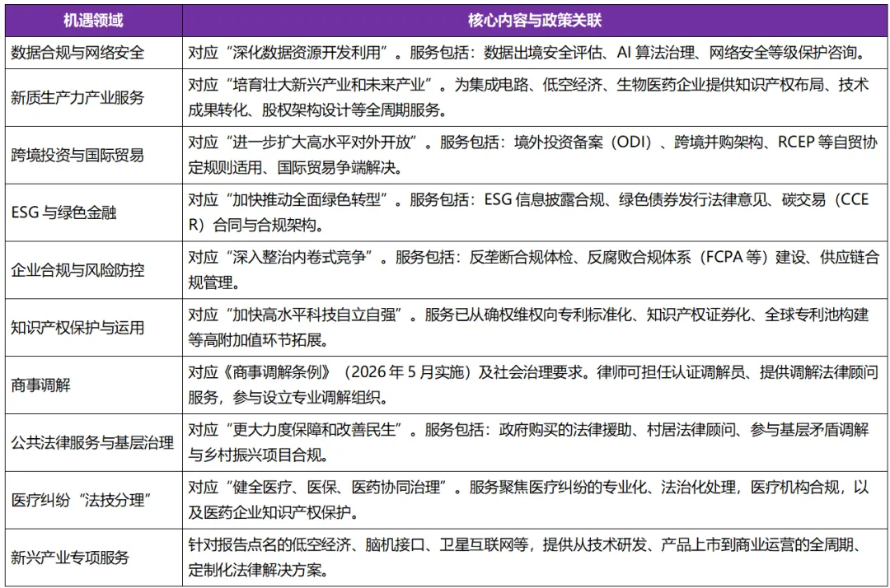Select the 企业合规与风险防控 cell
Screen dimensions: 890x588
point(94,270)
